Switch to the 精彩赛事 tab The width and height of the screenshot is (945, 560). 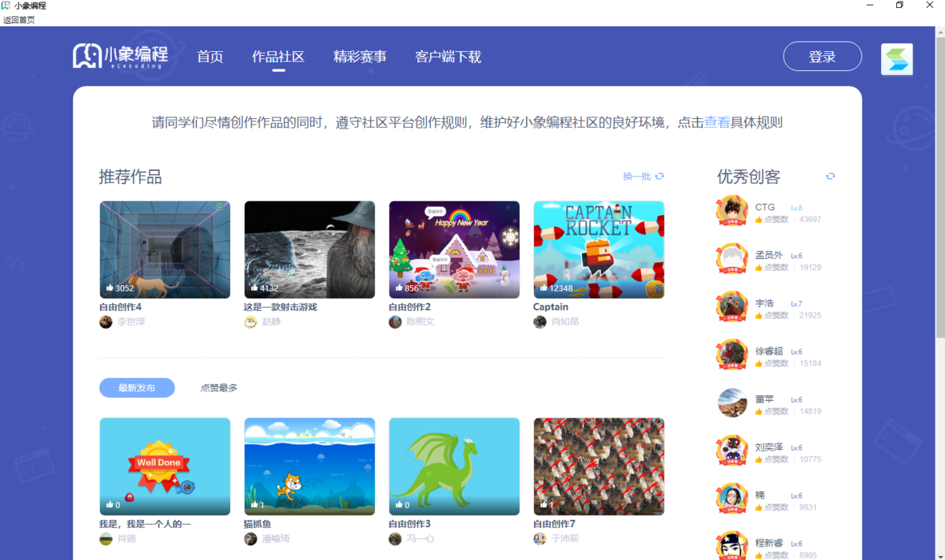coord(360,57)
